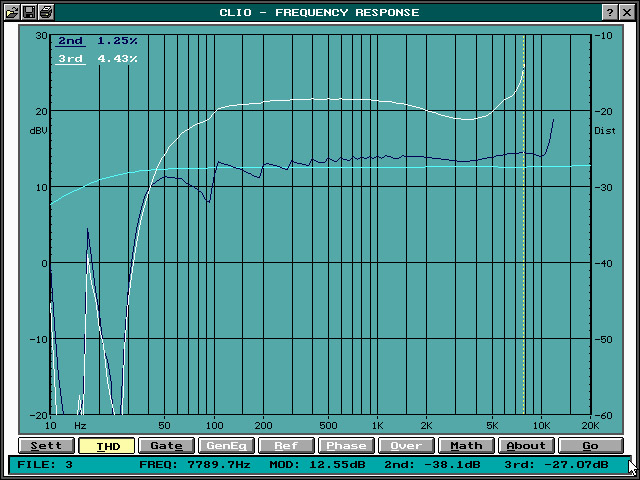Click the MOD: 12.55dB status readout

click(x=318, y=464)
